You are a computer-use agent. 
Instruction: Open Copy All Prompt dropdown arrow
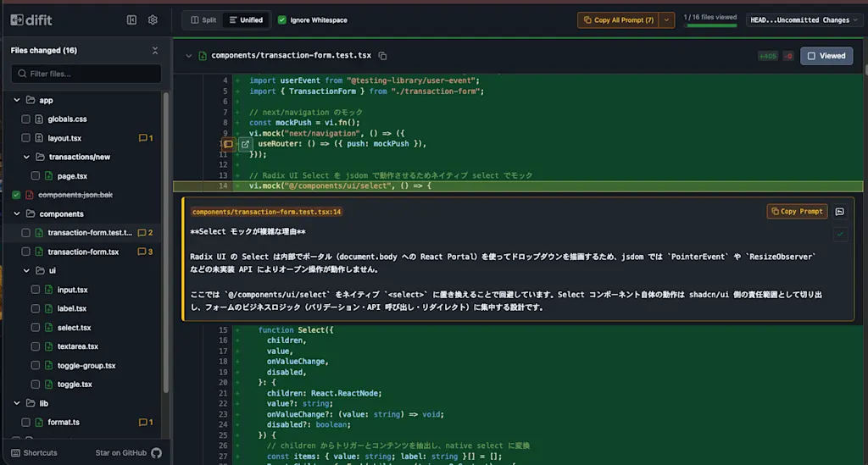(x=666, y=20)
